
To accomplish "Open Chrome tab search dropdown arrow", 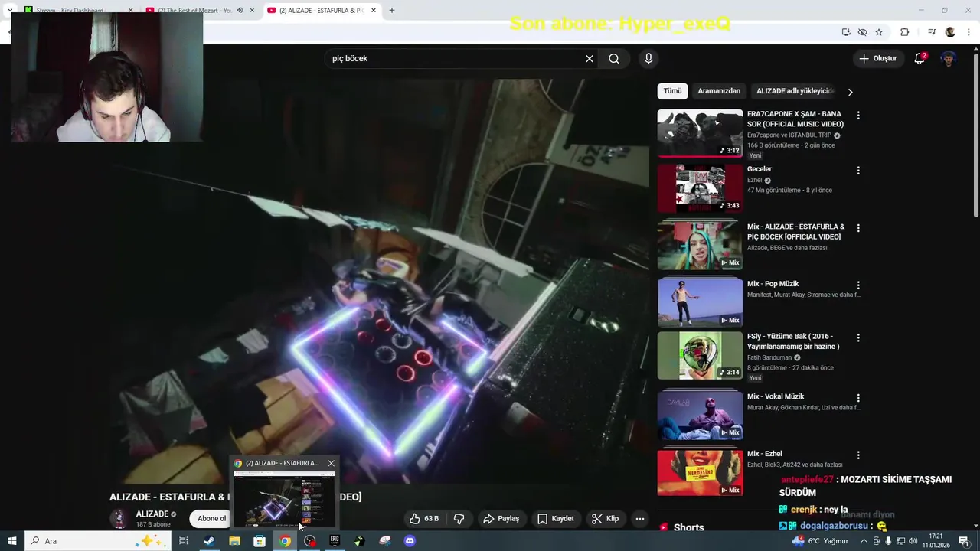I will pos(10,11).
